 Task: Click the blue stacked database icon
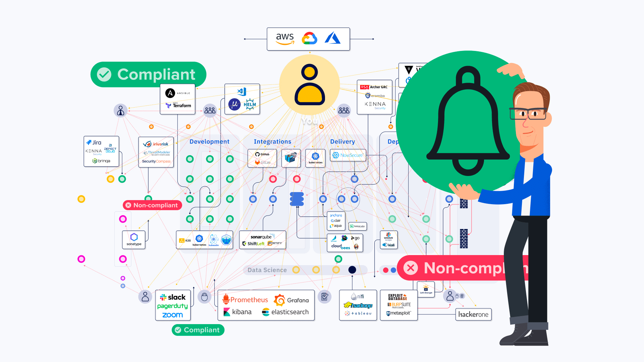click(297, 199)
